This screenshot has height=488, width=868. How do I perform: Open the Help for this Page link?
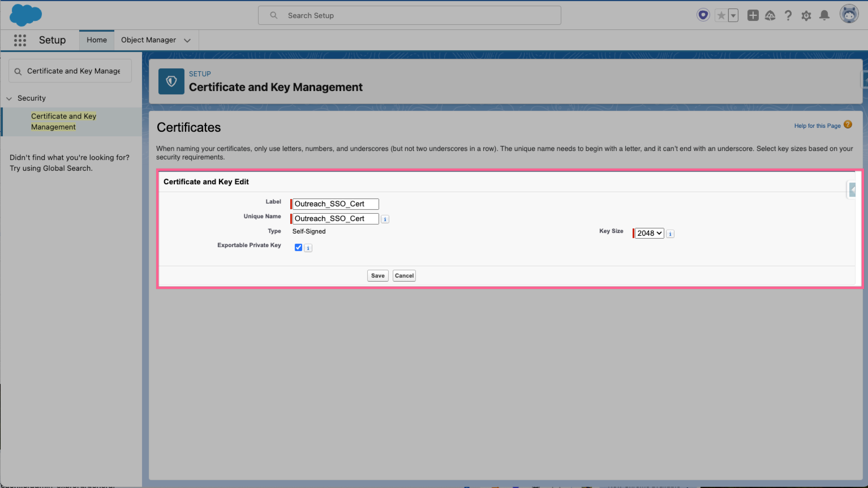point(818,125)
